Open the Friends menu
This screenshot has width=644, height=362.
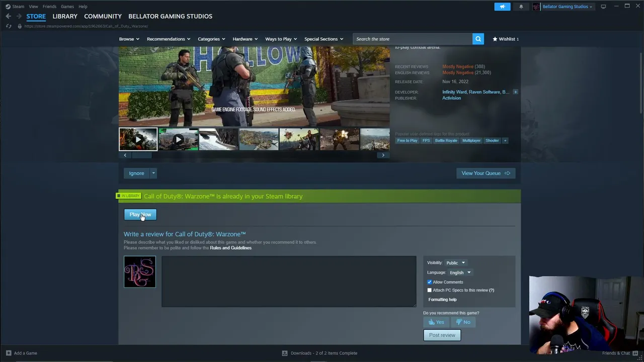[x=49, y=7]
